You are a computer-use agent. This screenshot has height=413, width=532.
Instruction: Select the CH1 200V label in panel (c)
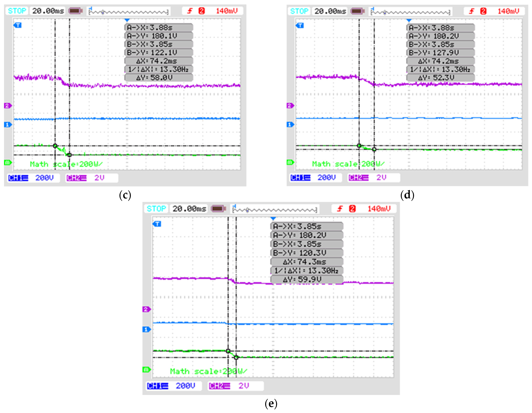click(31, 178)
